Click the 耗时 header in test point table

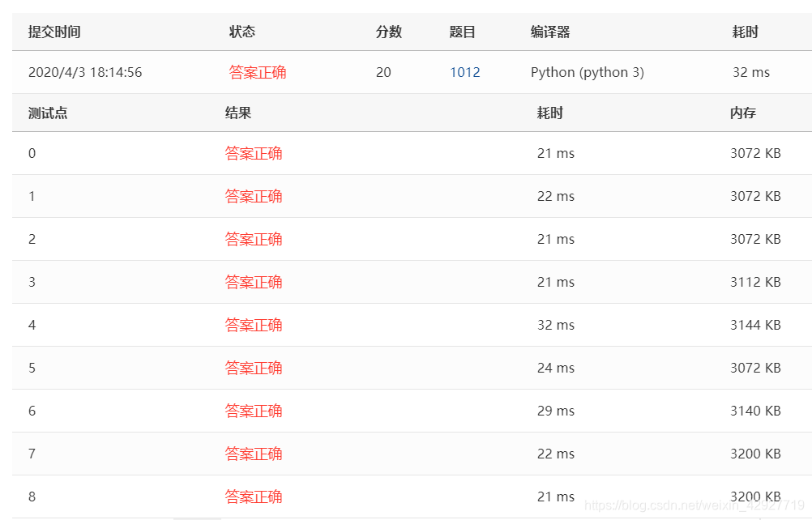(x=550, y=113)
